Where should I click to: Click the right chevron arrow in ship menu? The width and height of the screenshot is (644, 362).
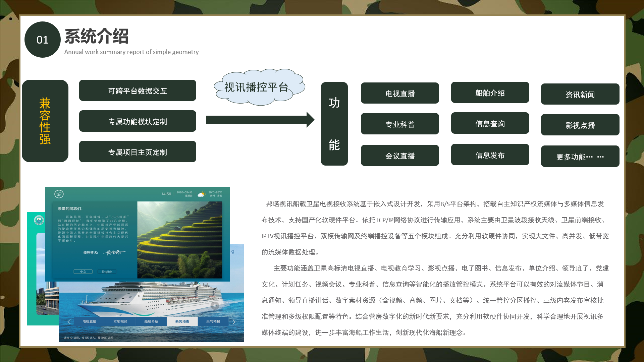[x=234, y=322]
